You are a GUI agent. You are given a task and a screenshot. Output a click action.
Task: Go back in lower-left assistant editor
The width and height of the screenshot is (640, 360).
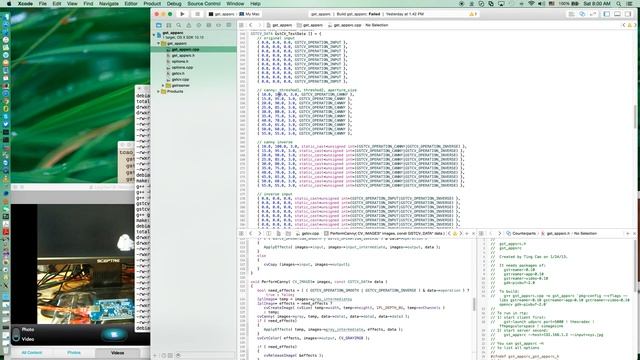tap(251, 233)
